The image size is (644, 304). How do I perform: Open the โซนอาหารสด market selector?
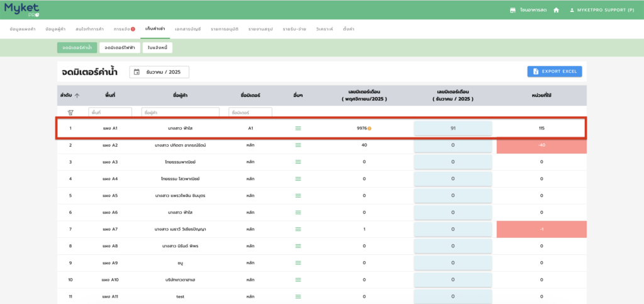527,10
